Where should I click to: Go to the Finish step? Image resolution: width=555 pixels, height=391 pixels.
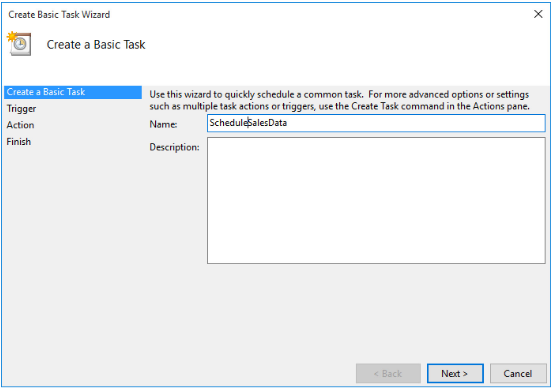tap(18, 142)
